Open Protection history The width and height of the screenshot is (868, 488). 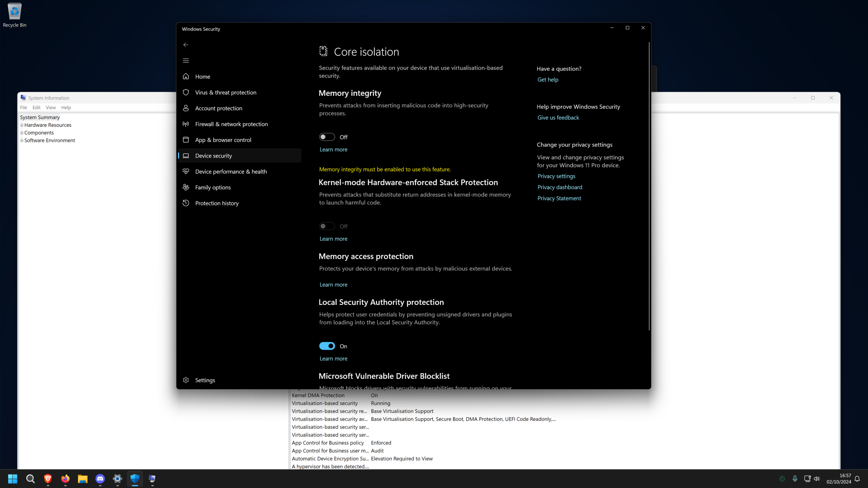[x=217, y=203]
